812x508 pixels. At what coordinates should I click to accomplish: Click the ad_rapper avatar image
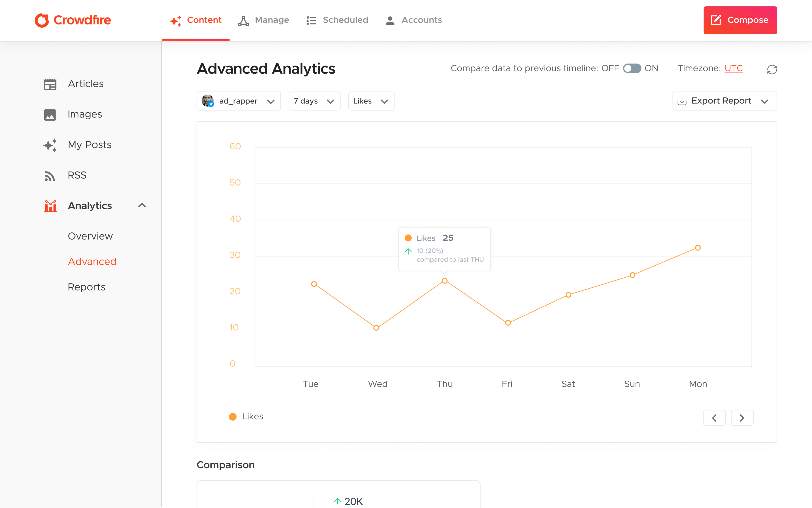click(208, 101)
